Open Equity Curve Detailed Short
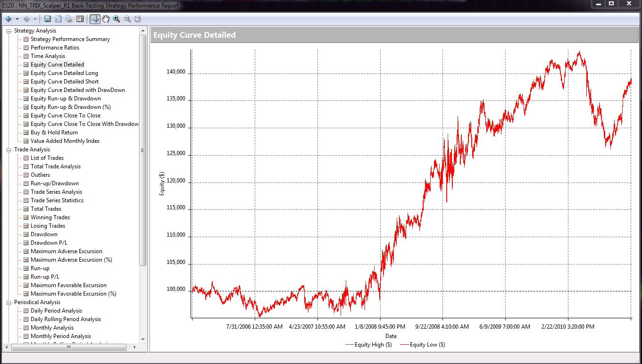This screenshot has width=642, height=364. 65,82
